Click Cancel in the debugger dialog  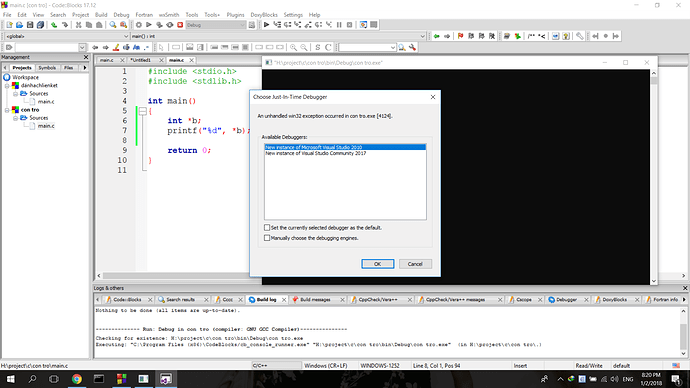tap(415, 264)
